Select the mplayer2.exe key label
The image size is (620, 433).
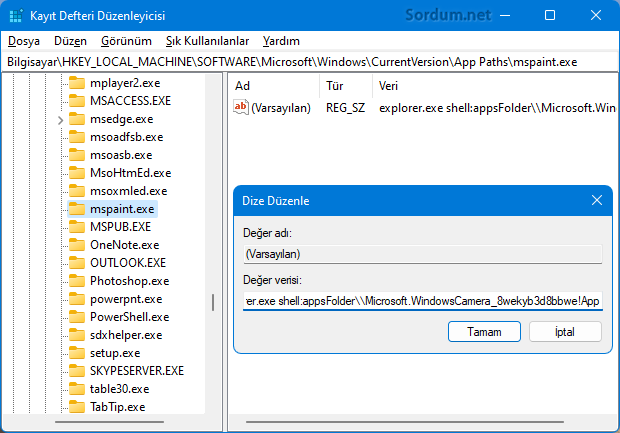[125, 83]
